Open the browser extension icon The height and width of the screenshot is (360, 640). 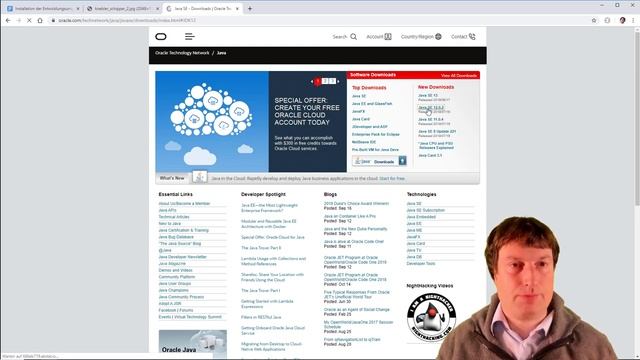(x=607, y=20)
